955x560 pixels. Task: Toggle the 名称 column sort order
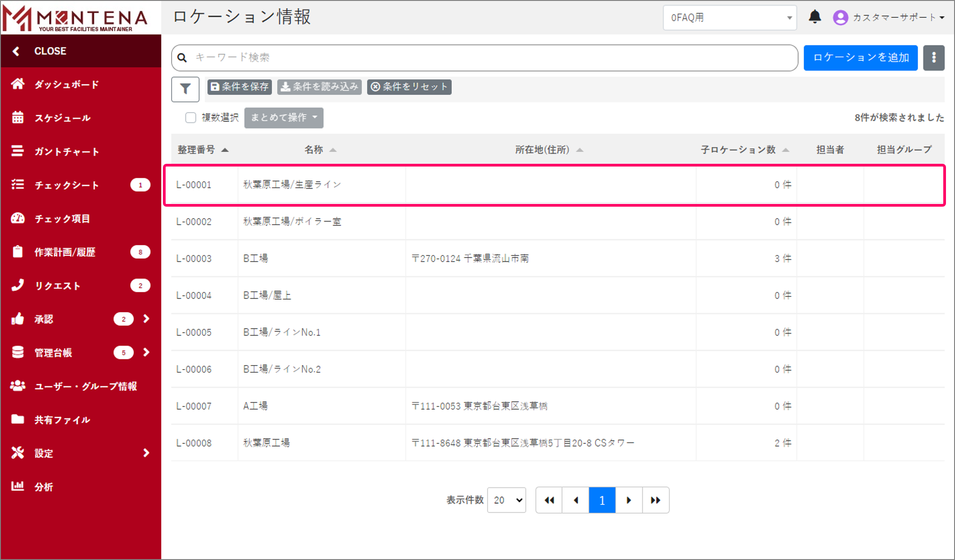coord(334,149)
